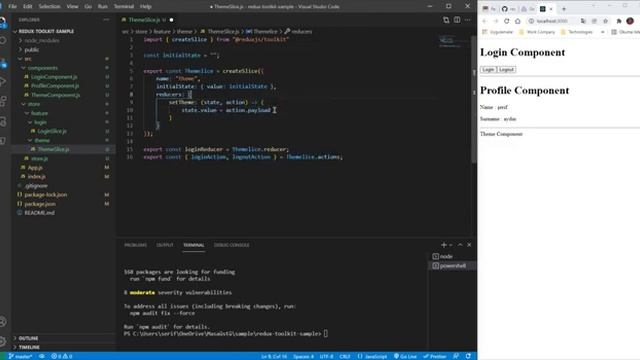This screenshot has height=360, width=640.
Task: Go to browser home page icon
Action: (x=518, y=21)
